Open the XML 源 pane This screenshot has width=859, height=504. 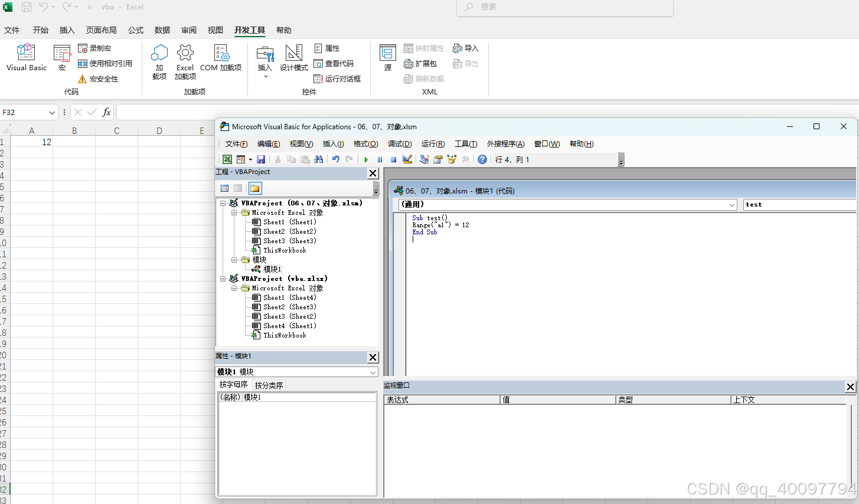[388, 58]
